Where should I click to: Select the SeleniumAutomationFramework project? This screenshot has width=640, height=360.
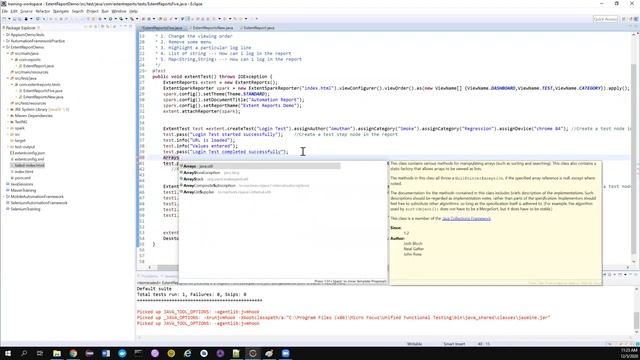click(x=38, y=203)
